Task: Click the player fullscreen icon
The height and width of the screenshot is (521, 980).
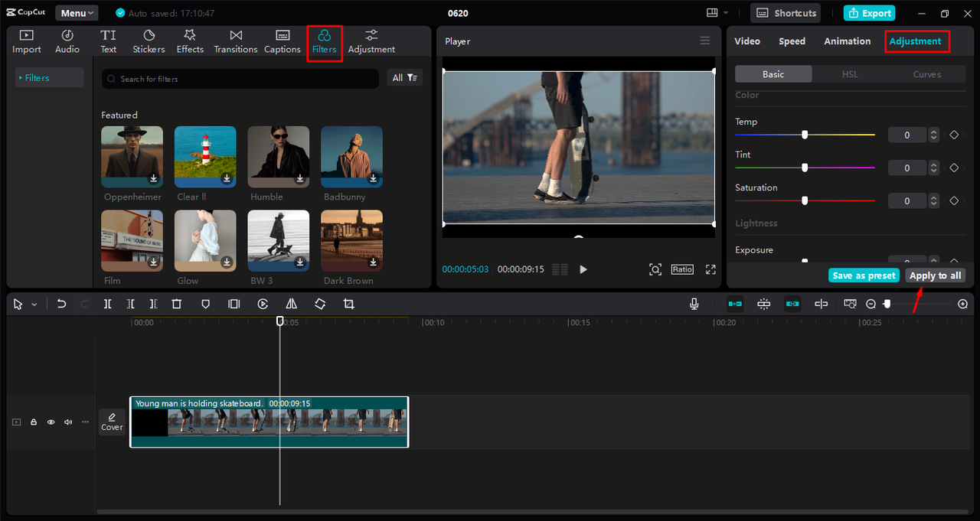Action: click(710, 269)
